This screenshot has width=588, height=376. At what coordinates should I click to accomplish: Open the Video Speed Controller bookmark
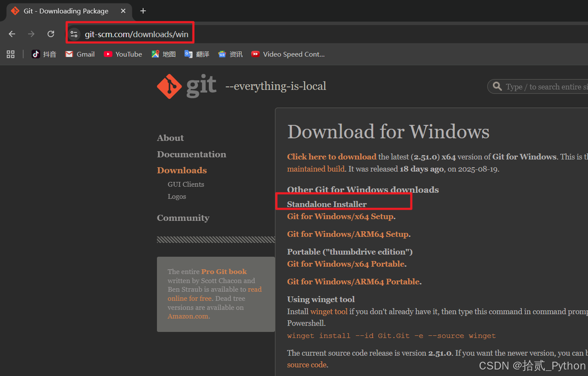point(288,54)
